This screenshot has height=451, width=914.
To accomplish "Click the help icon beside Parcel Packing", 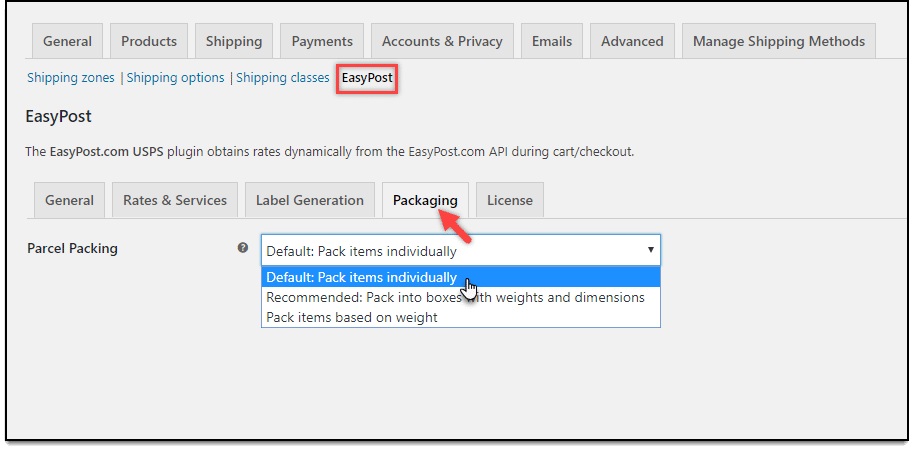I will click(x=242, y=248).
